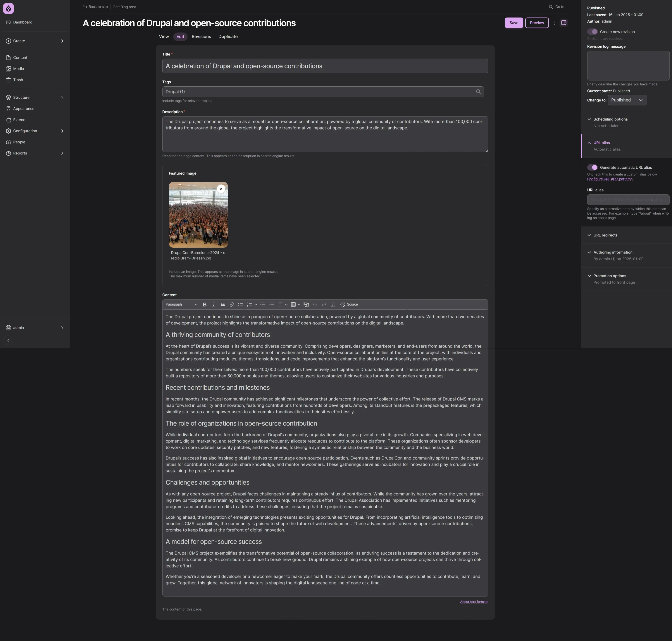Click the insert link icon

[x=232, y=304]
